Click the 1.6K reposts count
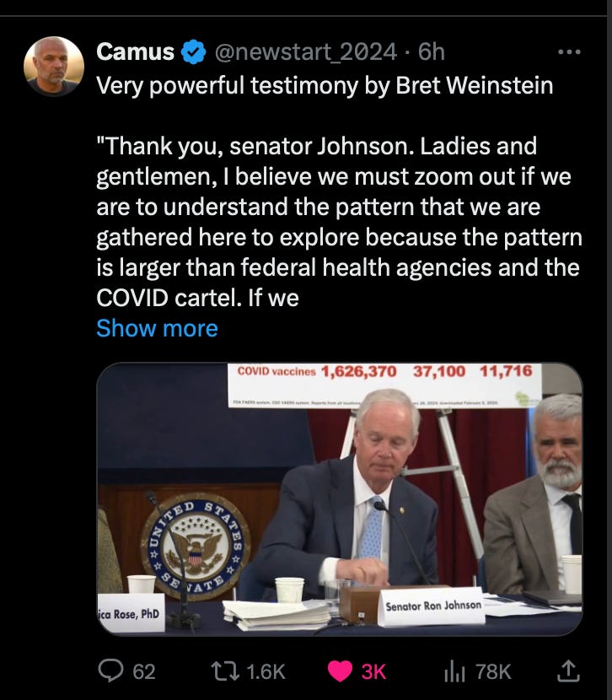This screenshot has width=612, height=700. point(266,671)
